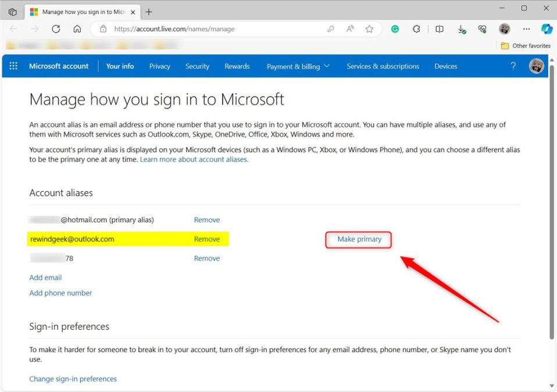Open the Help question mark icon
This screenshot has height=392, width=557.
tap(513, 66)
